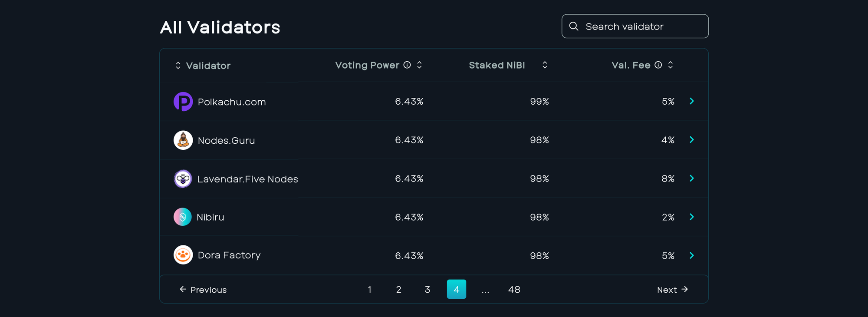Click the Nibiru validator logo
This screenshot has width=868, height=317.
pyautogui.click(x=183, y=217)
